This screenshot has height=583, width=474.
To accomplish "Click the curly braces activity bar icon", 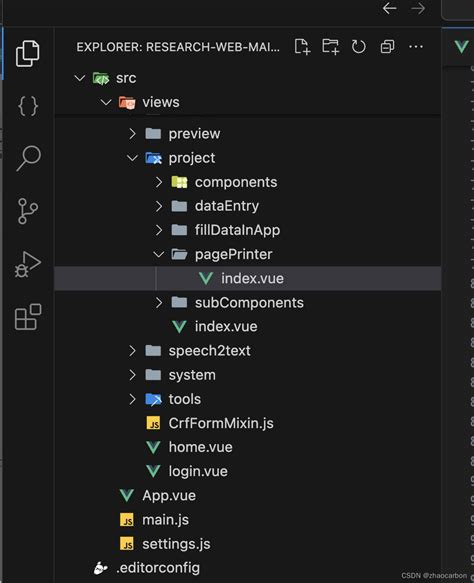I will pyautogui.click(x=28, y=106).
